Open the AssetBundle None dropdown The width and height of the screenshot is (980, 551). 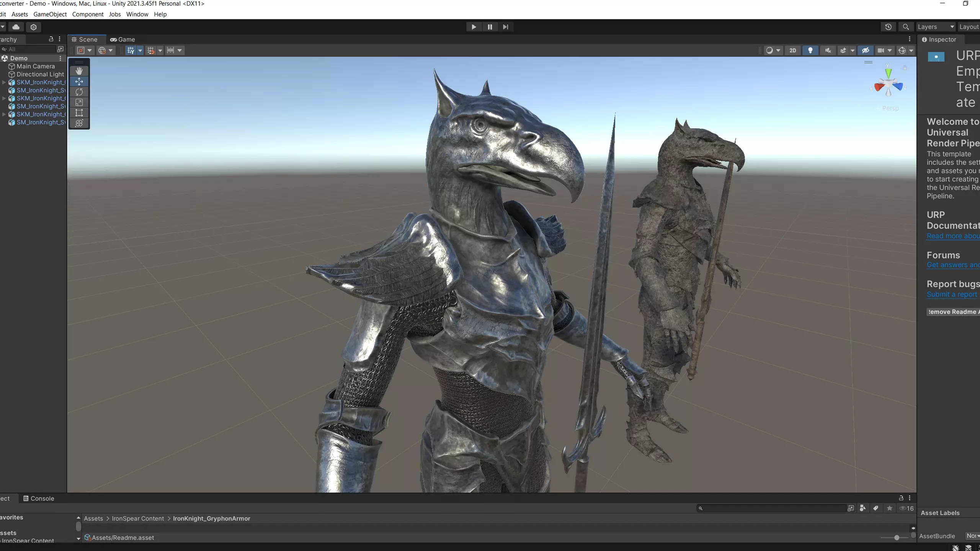pos(972,536)
